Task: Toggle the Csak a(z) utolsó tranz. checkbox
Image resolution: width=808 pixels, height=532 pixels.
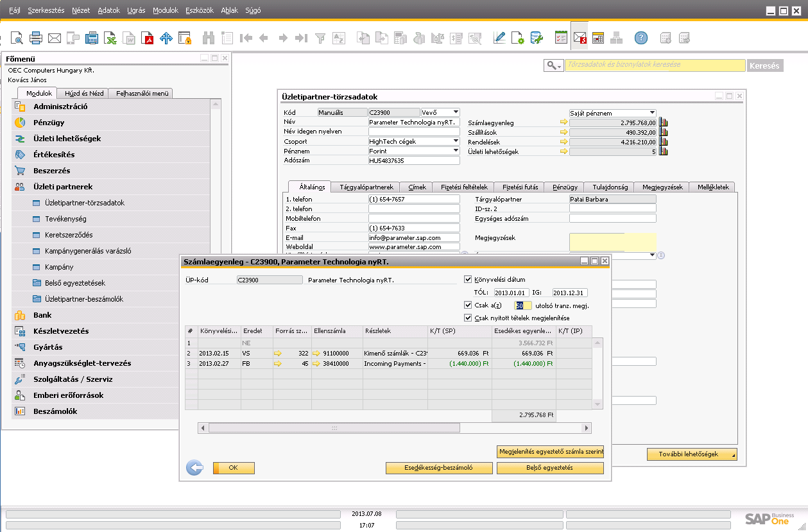Action: point(468,305)
